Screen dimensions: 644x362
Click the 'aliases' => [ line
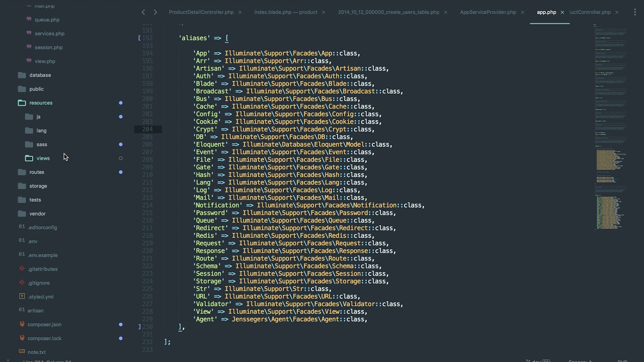click(203, 38)
